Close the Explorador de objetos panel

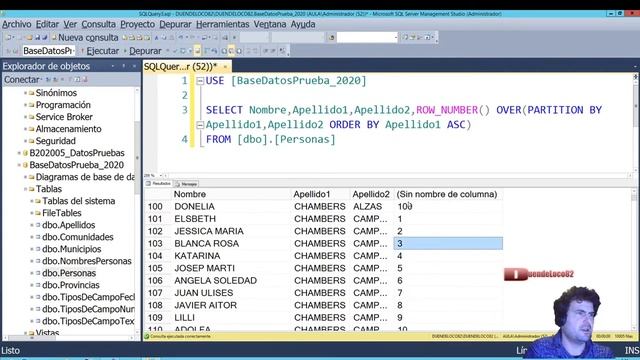coord(134,66)
